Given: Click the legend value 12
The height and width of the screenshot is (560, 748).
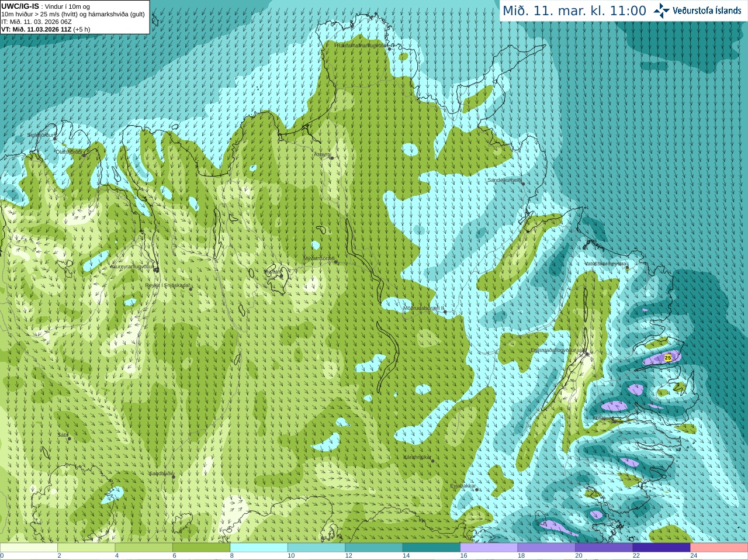Looking at the screenshot, I should pos(348,556).
